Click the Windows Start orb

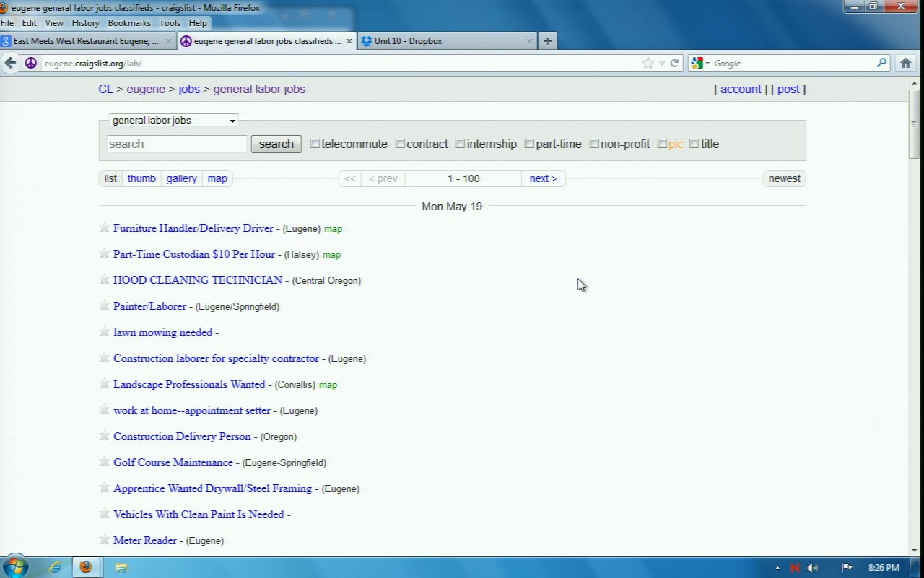15,566
